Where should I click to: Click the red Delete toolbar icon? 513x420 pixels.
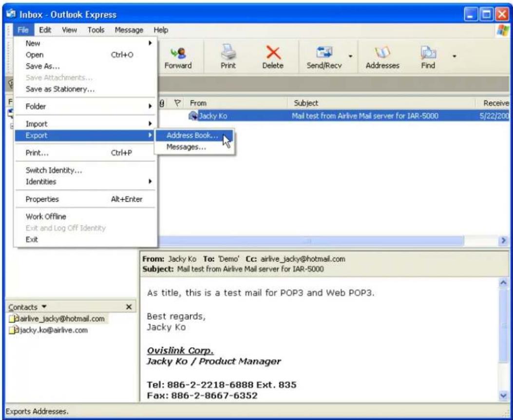(273, 53)
